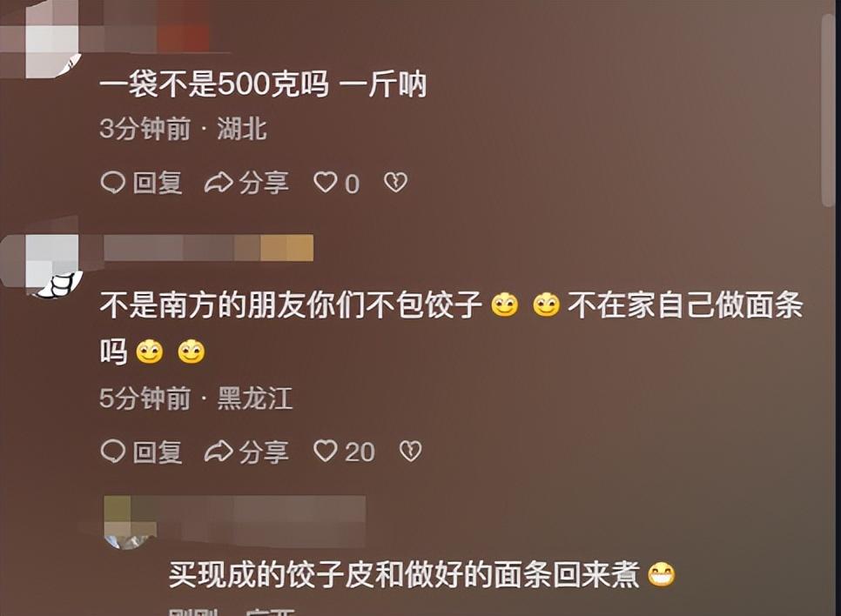Dislike the Hubei comment with broken heart

(x=396, y=183)
